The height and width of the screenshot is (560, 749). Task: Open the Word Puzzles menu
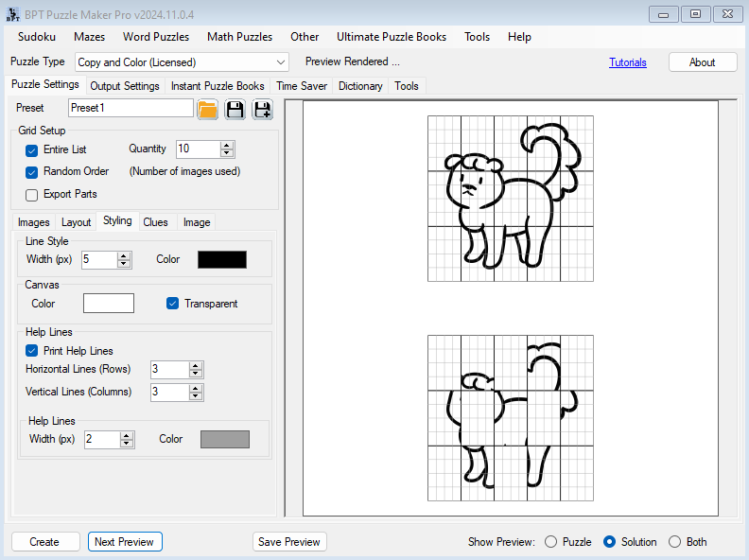156,37
